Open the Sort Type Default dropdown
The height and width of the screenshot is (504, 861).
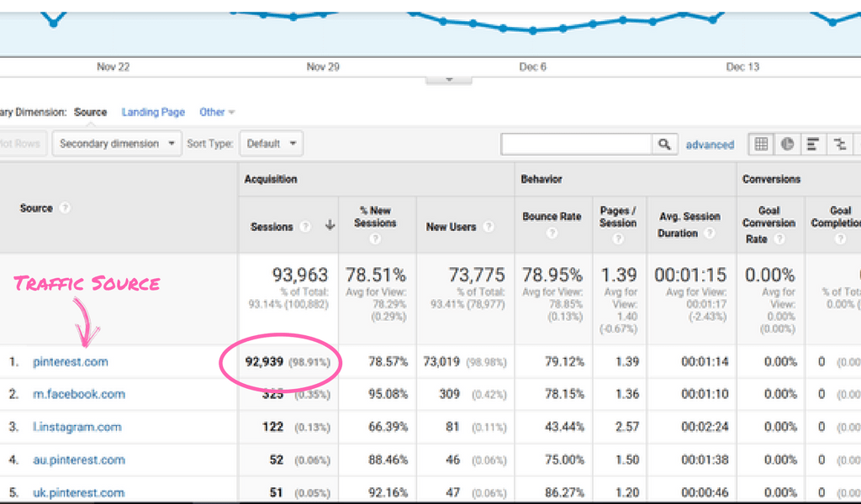272,144
